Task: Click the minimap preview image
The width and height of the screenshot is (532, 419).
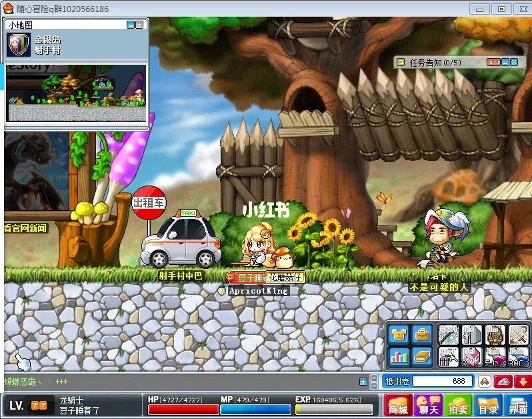Action: [x=76, y=93]
